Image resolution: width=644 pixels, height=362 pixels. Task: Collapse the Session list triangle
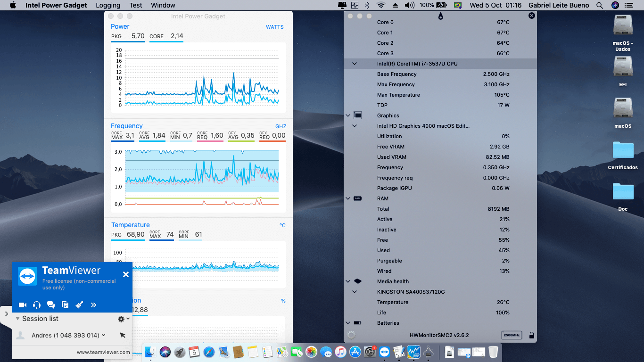pyautogui.click(x=17, y=319)
